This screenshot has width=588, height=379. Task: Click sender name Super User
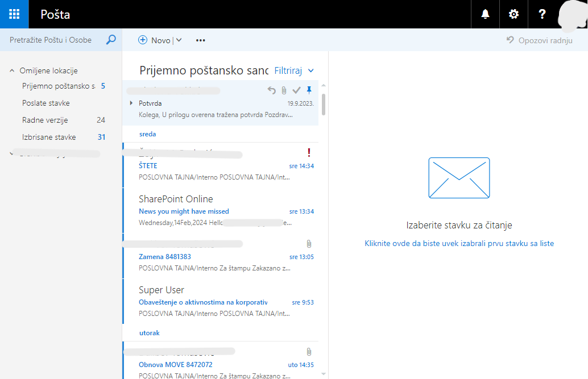coord(162,290)
